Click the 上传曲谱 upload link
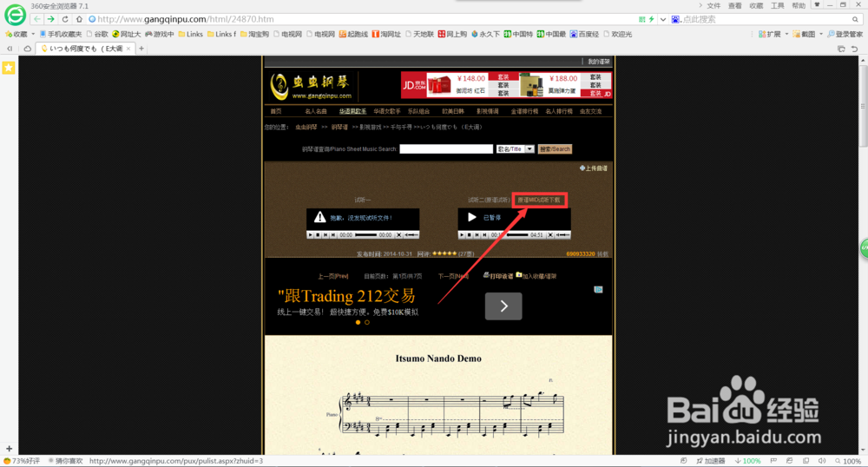 tap(594, 168)
